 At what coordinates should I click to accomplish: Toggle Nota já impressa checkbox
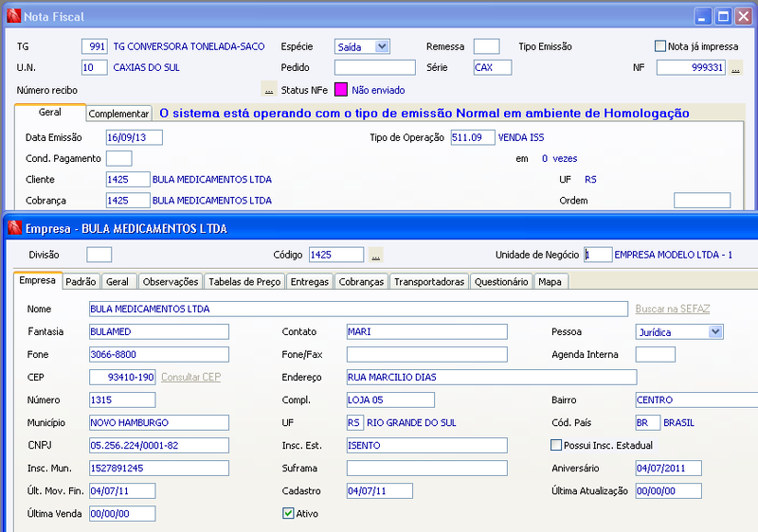point(659,46)
